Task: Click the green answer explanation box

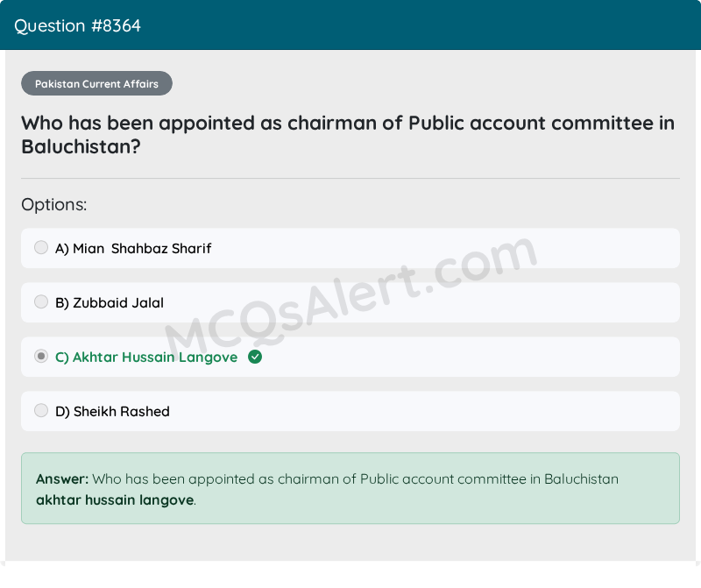Action: pyautogui.click(x=350, y=488)
